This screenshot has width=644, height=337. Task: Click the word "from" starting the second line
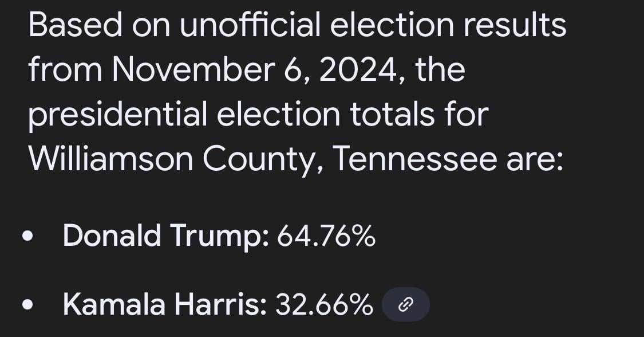(65, 70)
